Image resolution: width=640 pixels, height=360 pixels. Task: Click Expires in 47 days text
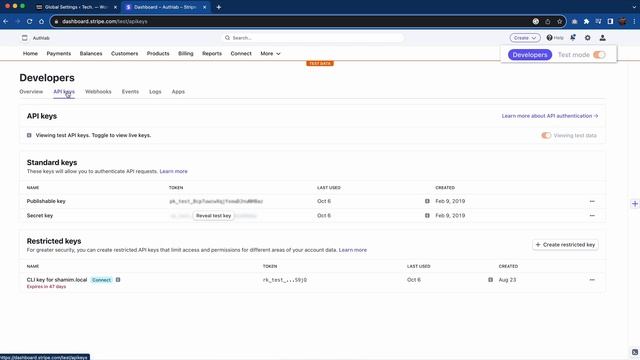pyautogui.click(x=46, y=287)
